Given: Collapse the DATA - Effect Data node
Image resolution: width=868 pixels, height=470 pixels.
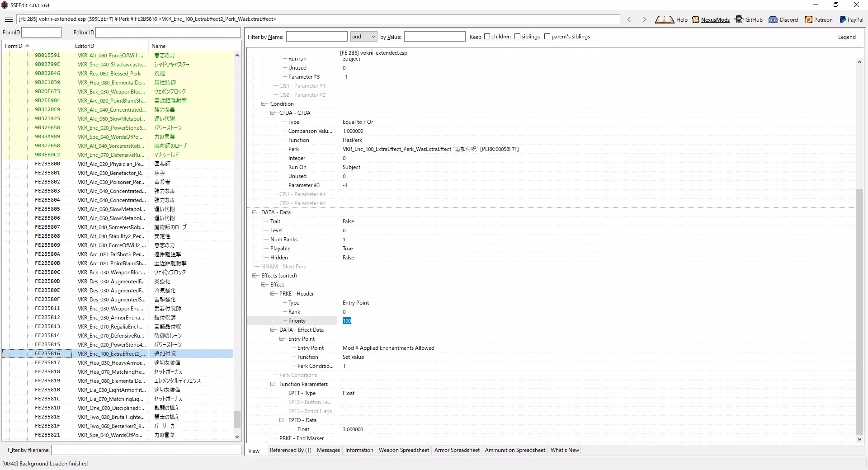Looking at the screenshot, I should [x=272, y=330].
